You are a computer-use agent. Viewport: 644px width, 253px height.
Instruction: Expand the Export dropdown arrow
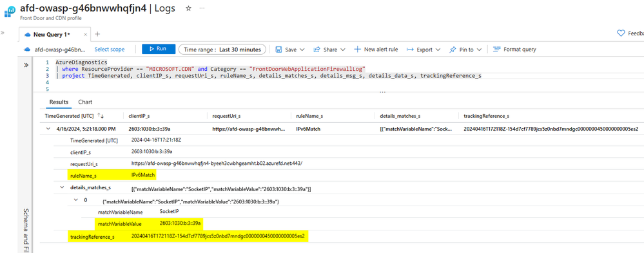click(x=438, y=50)
